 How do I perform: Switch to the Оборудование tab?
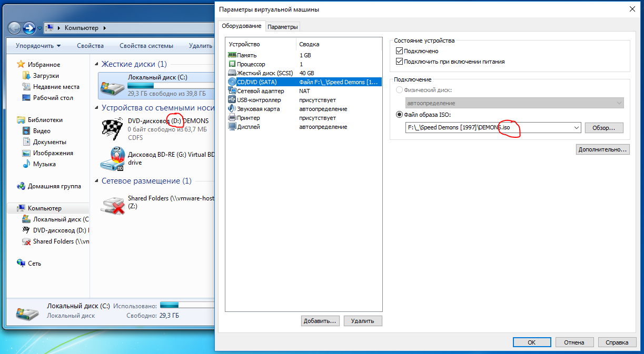tap(241, 26)
